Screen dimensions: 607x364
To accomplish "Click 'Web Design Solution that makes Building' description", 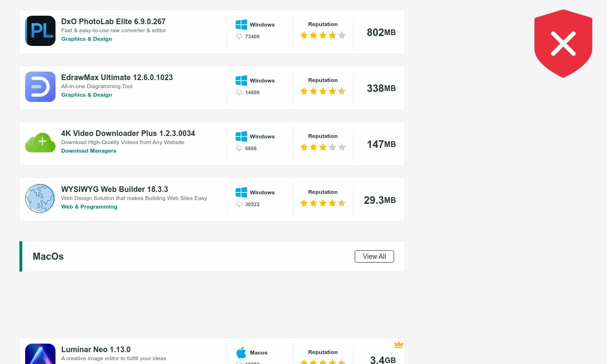I will [x=134, y=198].
